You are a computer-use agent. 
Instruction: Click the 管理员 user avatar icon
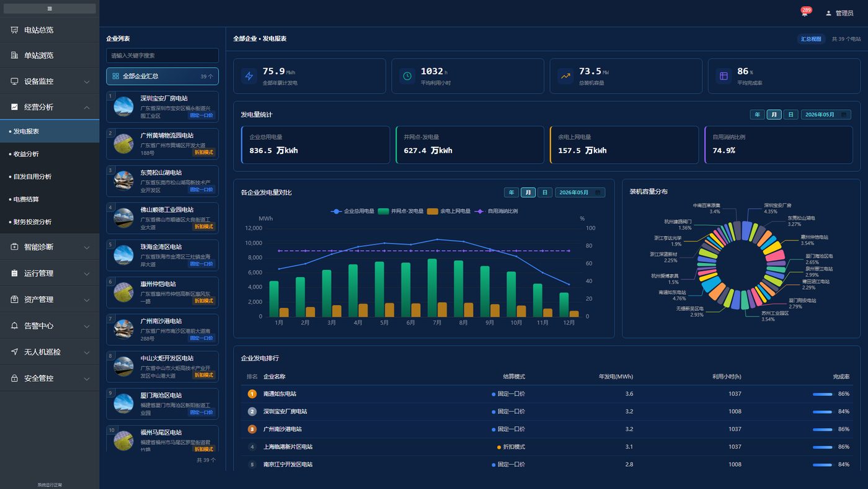point(828,13)
